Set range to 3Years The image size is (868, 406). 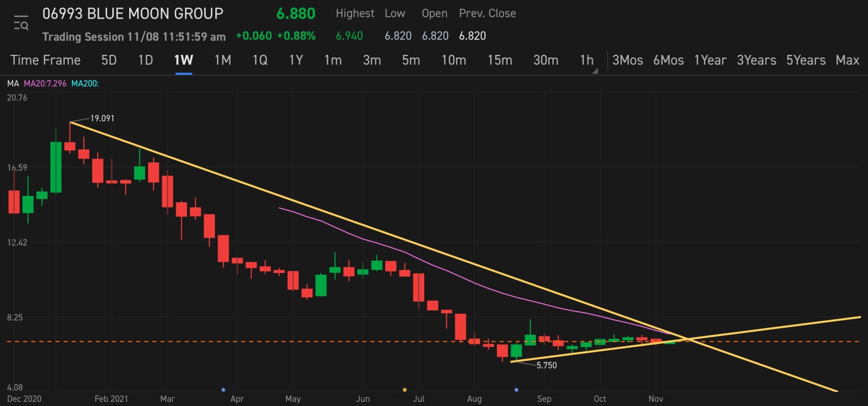(x=756, y=60)
